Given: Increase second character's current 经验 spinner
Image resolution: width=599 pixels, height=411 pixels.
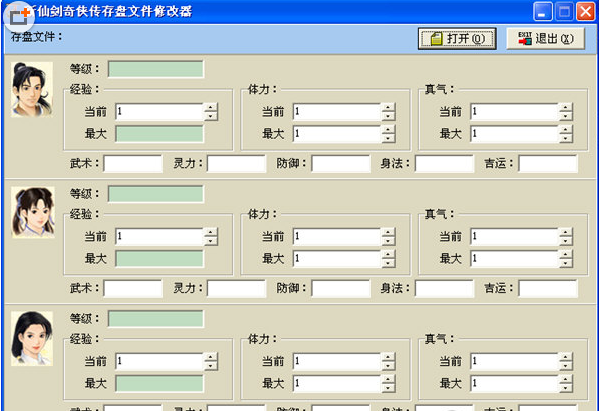Looking at the screenshot, I should tap(210, 232).
